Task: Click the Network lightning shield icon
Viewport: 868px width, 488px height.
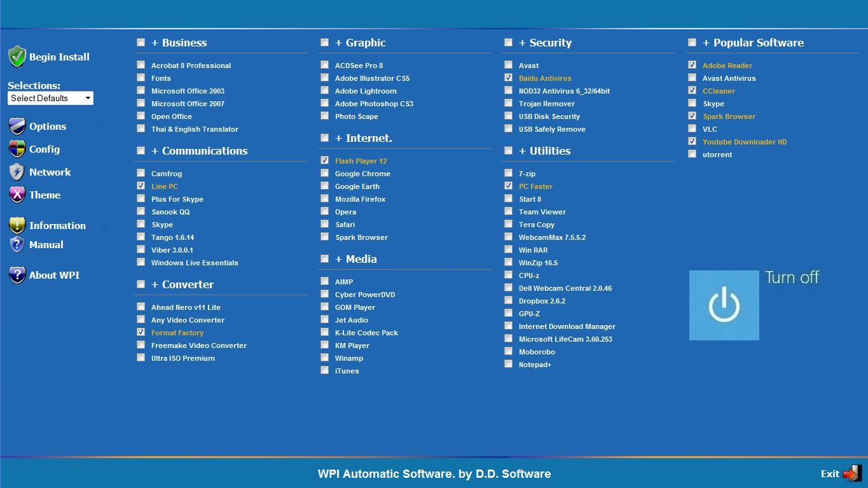Action: [17, 172]
